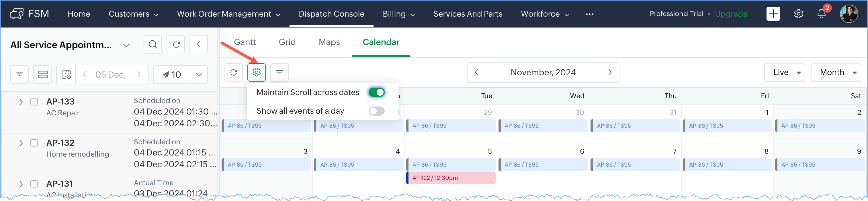Open the user profile avatar

(x=849, y=14)
